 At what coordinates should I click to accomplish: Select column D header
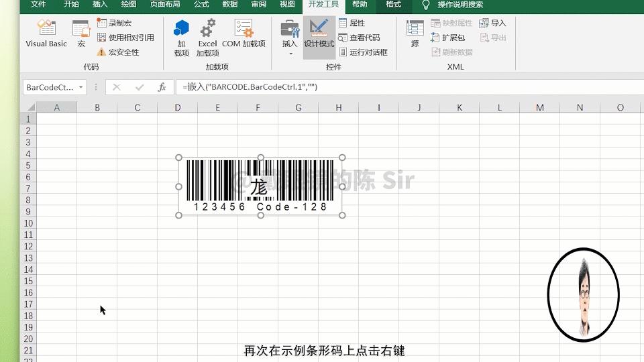click(177, 107)
